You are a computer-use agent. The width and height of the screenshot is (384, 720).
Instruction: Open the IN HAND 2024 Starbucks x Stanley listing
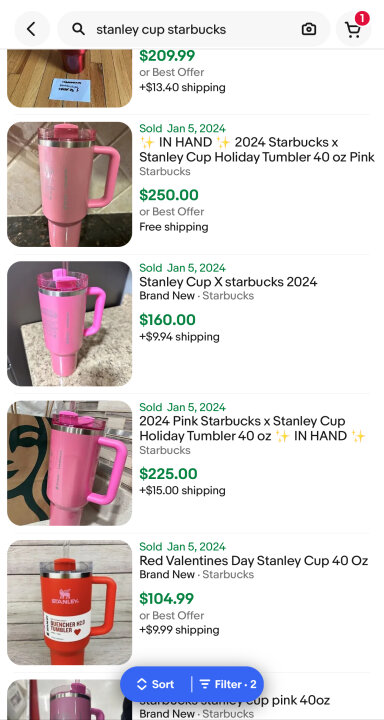[x=257, y=150]
